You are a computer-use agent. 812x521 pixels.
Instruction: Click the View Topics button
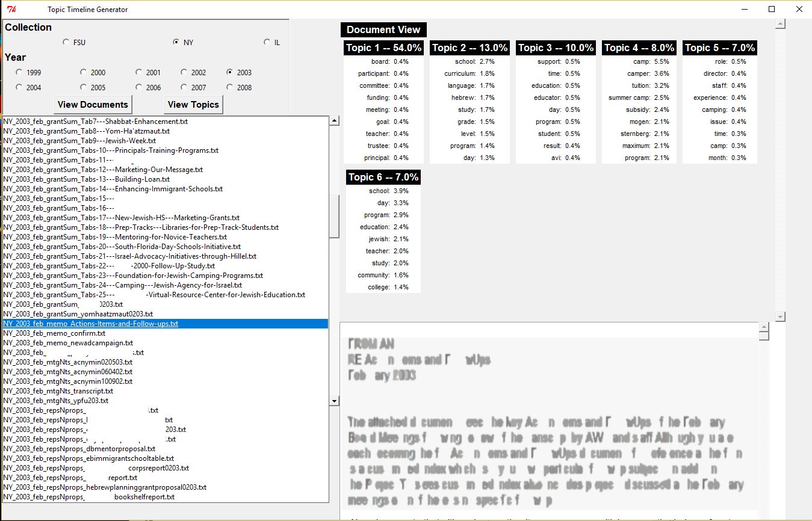[x=193, y=104]
